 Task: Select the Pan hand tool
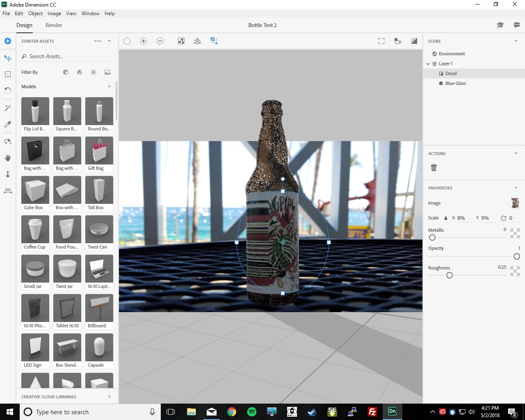point(7,158)
